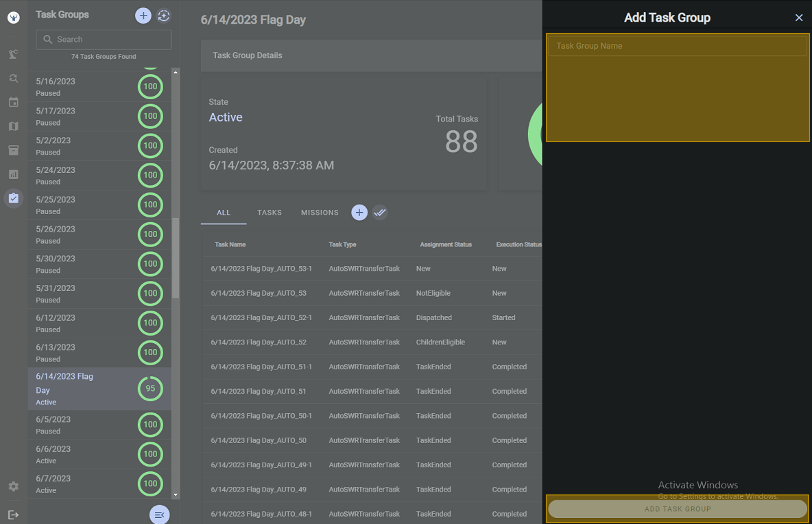Screen dimensions: 812x524
Task: Click the settings gear icon in sidebar
Action: coord(13,486)
